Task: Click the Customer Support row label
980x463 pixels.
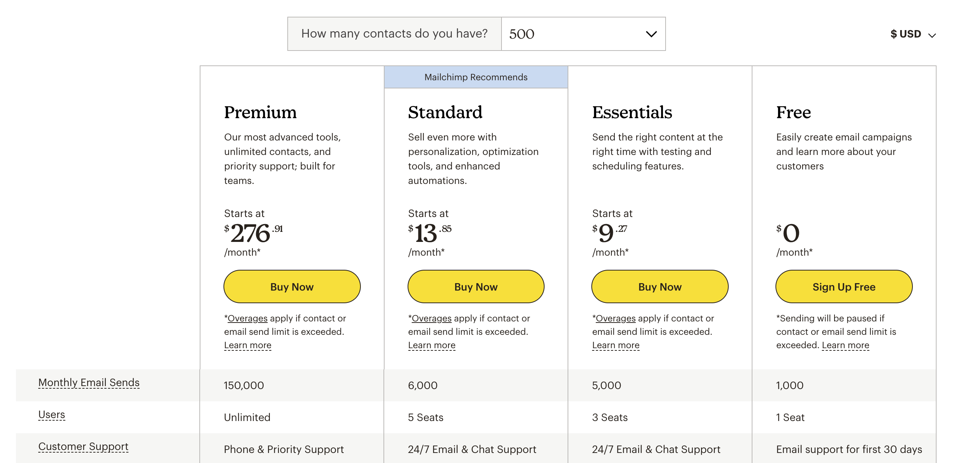Action: (83, 447)
